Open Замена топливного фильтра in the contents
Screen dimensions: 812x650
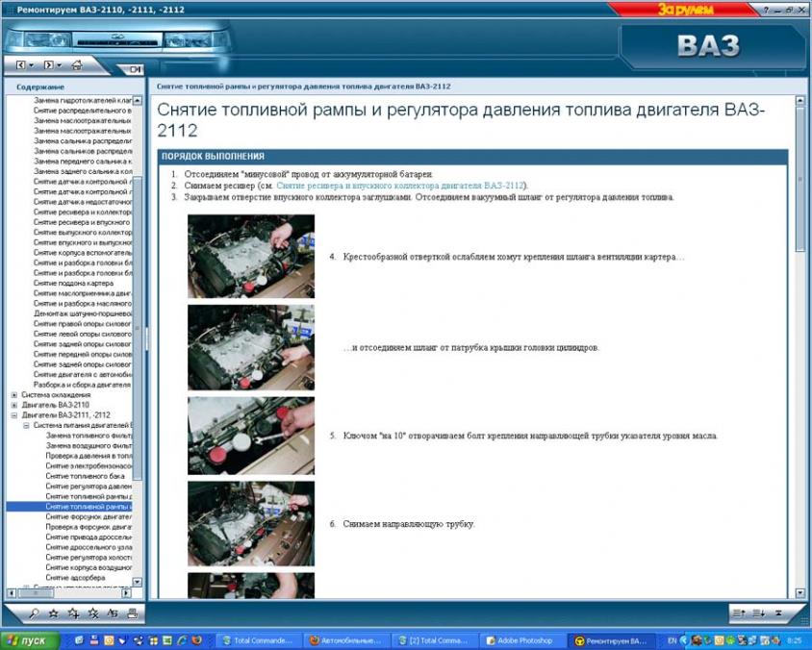(89, 436)
